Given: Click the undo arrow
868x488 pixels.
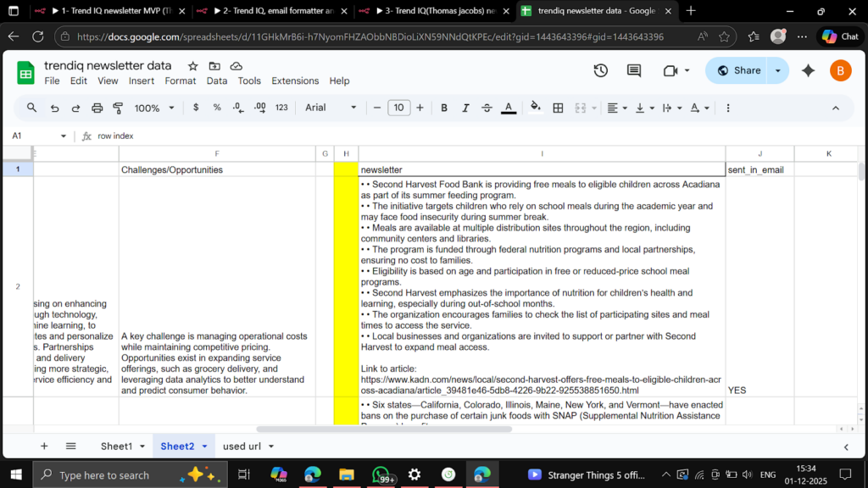Looking at the screenshot, I should [x=54, y=108].
